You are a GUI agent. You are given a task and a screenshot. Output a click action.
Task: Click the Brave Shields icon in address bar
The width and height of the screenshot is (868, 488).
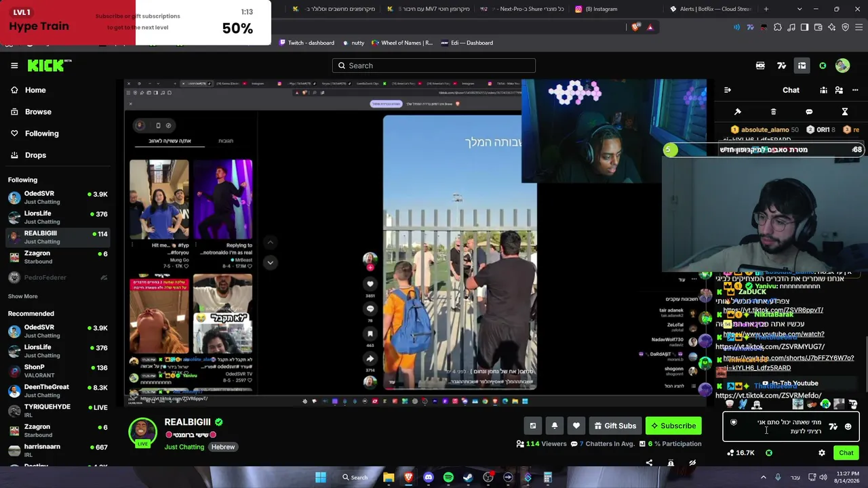point(635,27)
